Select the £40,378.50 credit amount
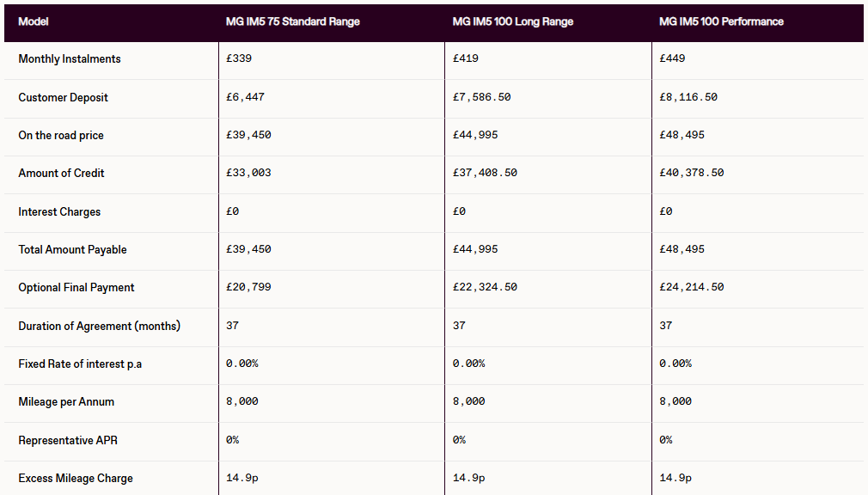Viewport: 868px width, 495px height. pyautogui.click(x=691, y=174)
